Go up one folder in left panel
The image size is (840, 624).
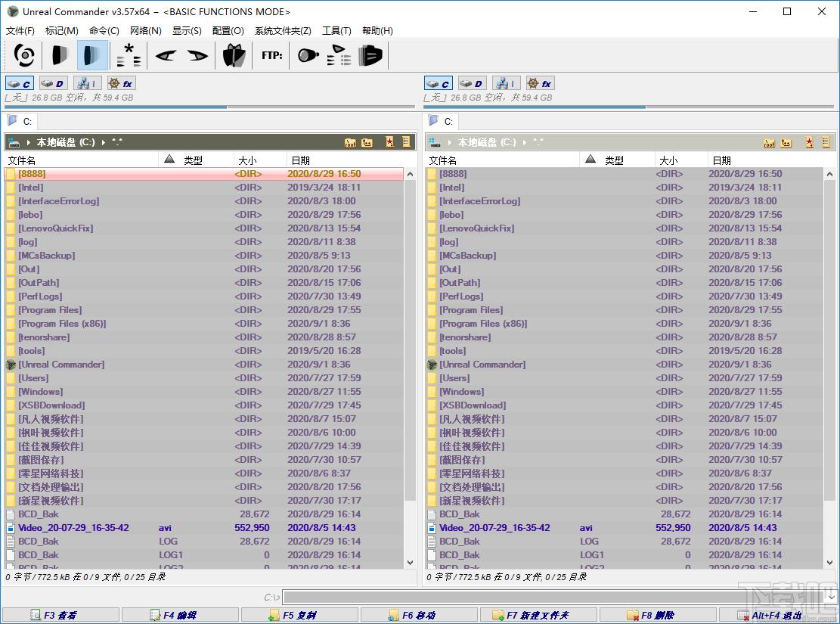tap(367, 143)
